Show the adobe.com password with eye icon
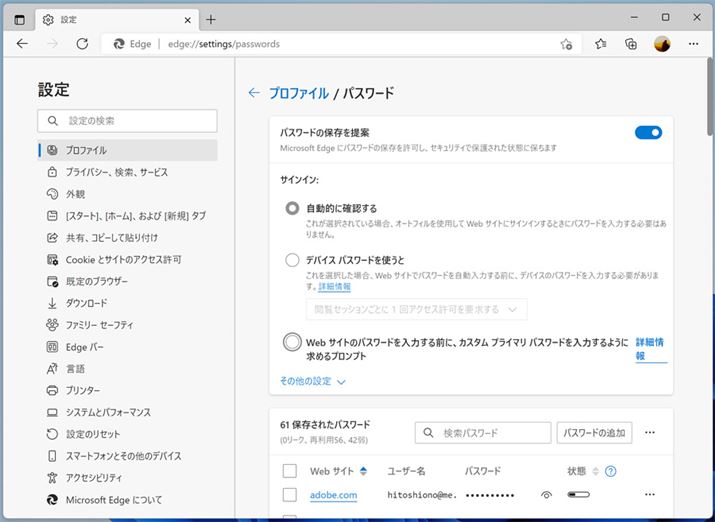 (546, 495)
